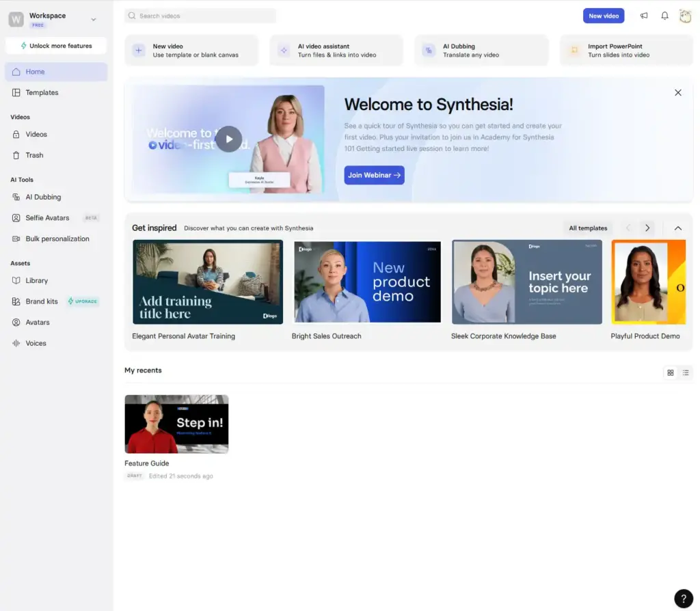Screen dimensions: 700x611
Task: Click the Bulk personalization icon
Action: (16, 239)
